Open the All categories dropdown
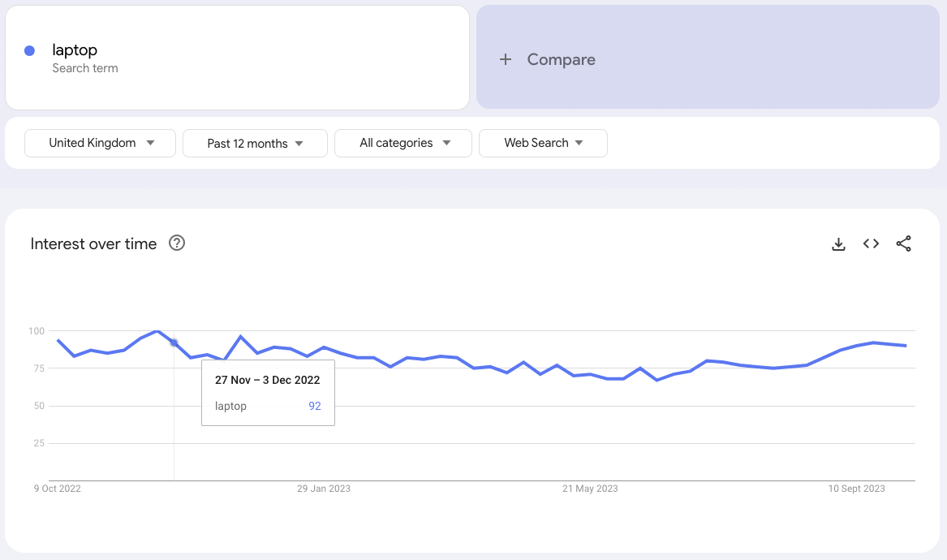Image resolution: width=947 pixels, height=560 pixels. [x=403, y=143]
